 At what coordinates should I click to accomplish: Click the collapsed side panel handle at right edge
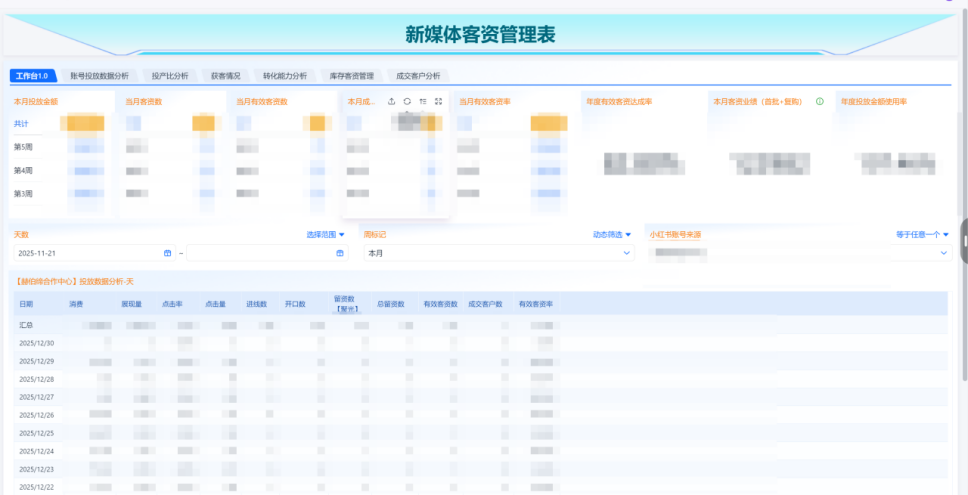[x=964, y=241]
